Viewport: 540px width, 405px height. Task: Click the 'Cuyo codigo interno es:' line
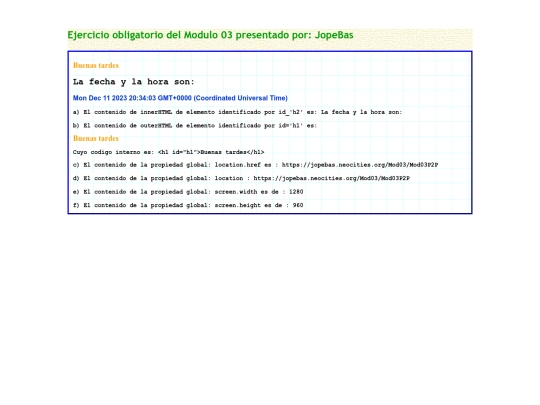pos(168,152)
